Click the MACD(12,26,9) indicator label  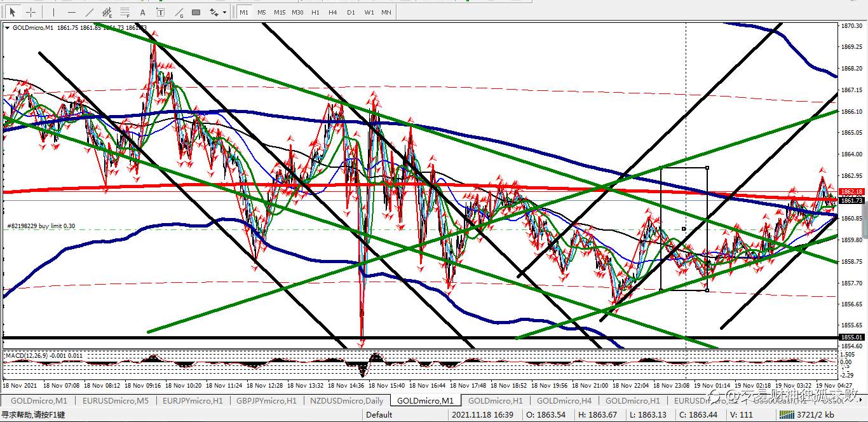pos(44,356)
